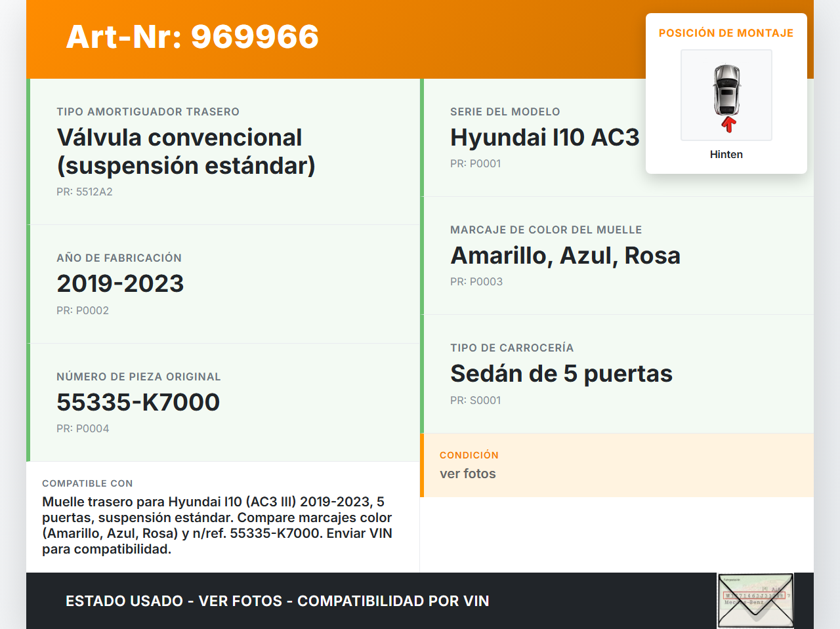Click the PR: P0004 code
This screenshot has width=840, height=629.
point(83,428)
